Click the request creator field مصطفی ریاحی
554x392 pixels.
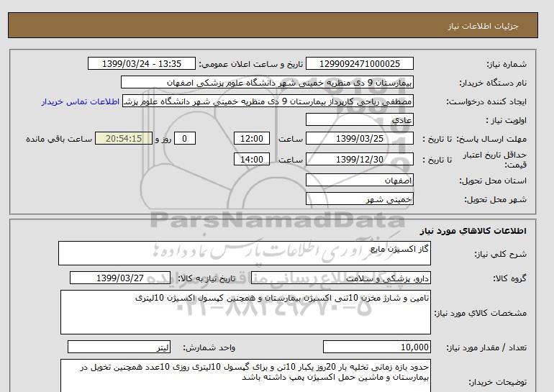[268, 101]
